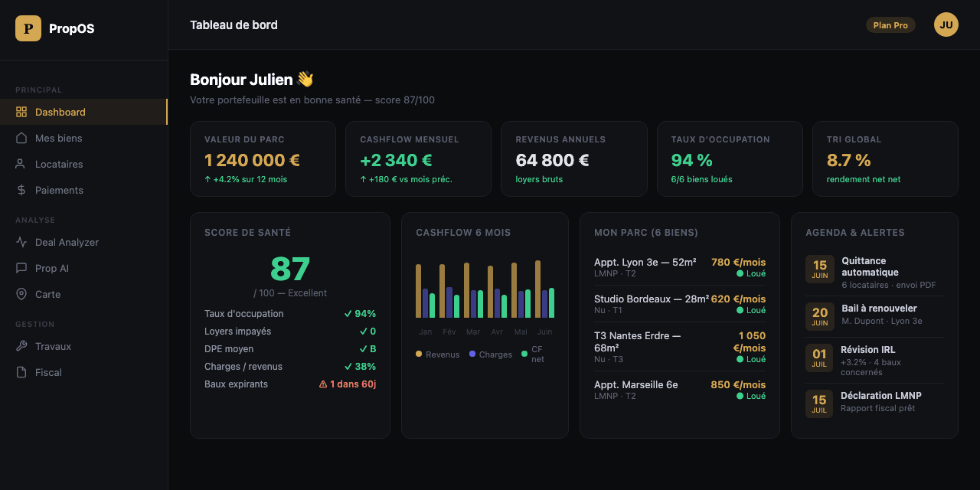Image resolution: width=980 pixels, height=490 pixels.
Task: Open the Paiements page
Action: [83, 190]
